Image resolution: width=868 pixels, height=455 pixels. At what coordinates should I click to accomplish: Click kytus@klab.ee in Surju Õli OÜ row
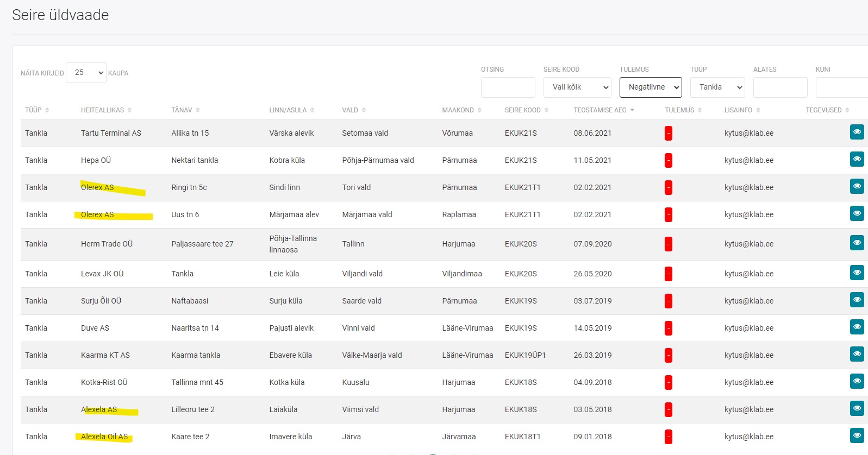(x=748, y=301)
